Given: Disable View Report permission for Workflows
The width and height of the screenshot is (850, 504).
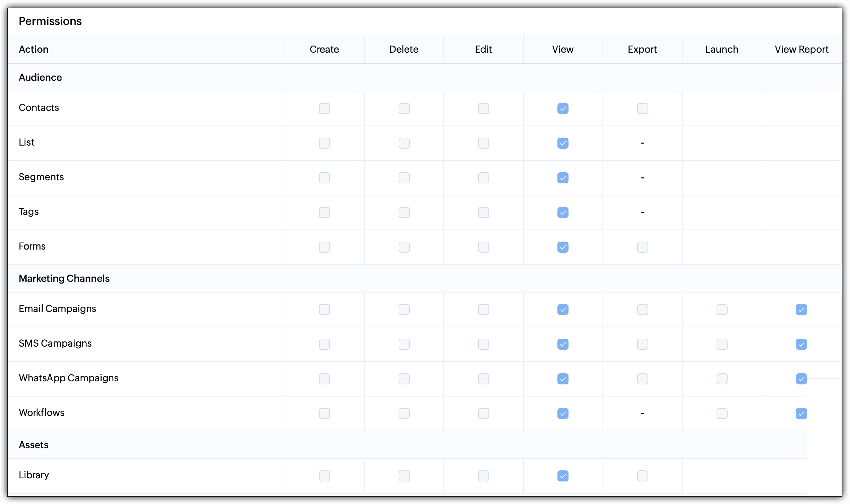Looking at the screenshot, I should pyautogui.click(x=801, y=414).
